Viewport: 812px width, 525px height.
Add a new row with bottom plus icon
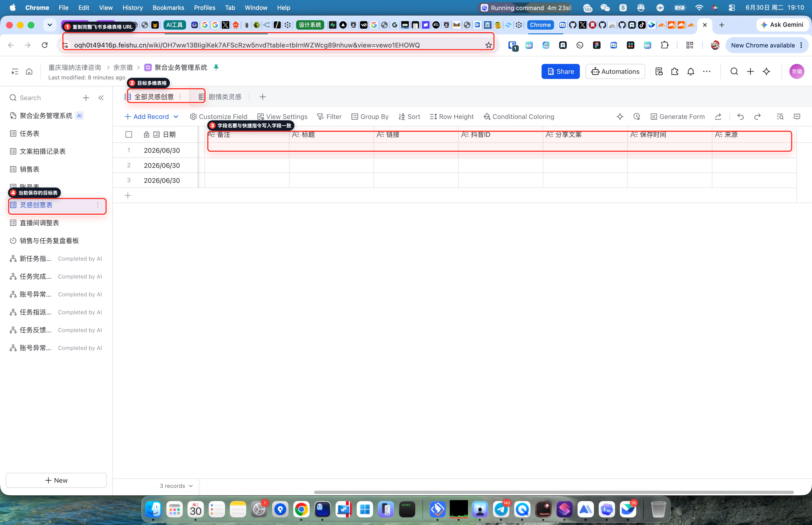tap(128, 196)
